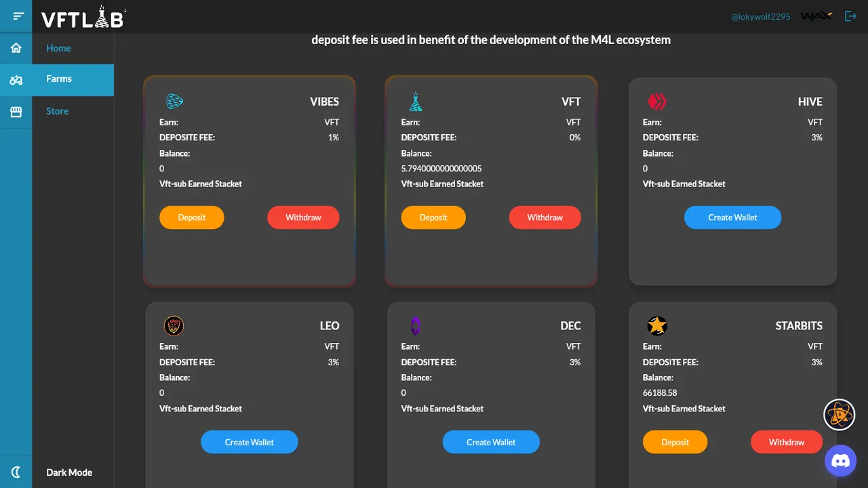Click the Store shop icon
The height and width of the screenshot is (488, 868).
click(16, 112)
